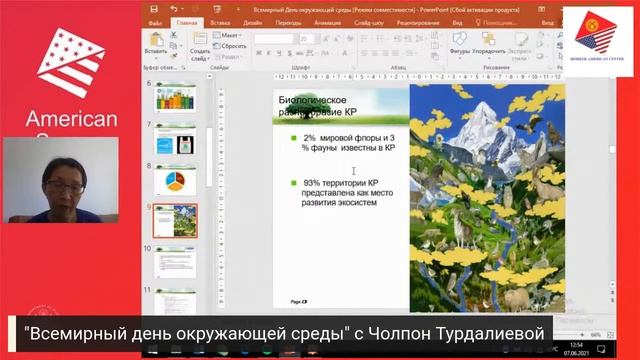Click the Вставить paste clipboard icon
This screenshot has height=360, width=640.
[x=156, y=40]
